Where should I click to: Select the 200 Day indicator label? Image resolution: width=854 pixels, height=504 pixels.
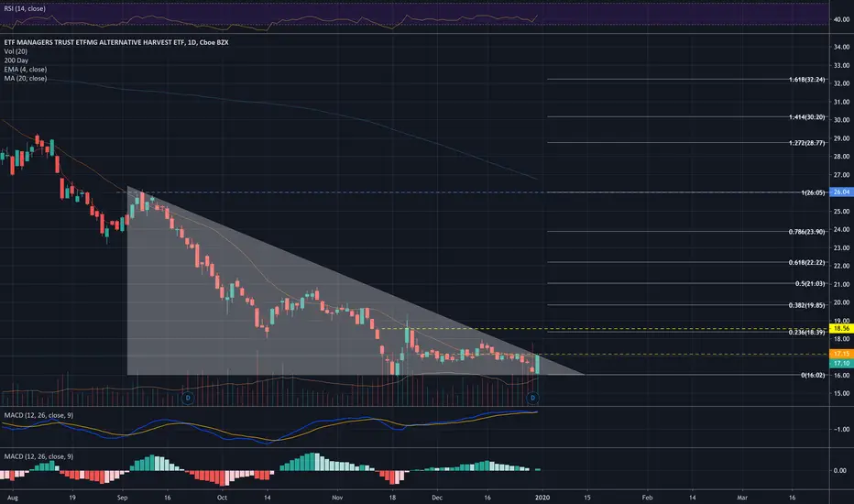[16, 60]
